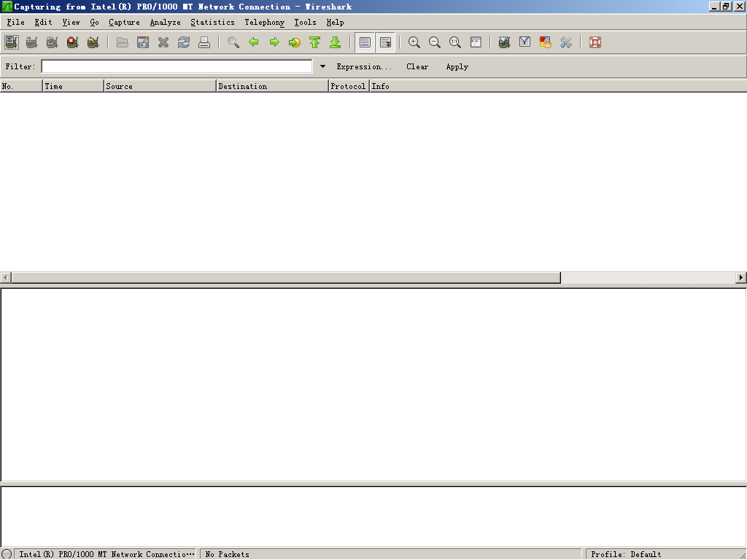Open the list of capture interfaces

pos(12,42)
